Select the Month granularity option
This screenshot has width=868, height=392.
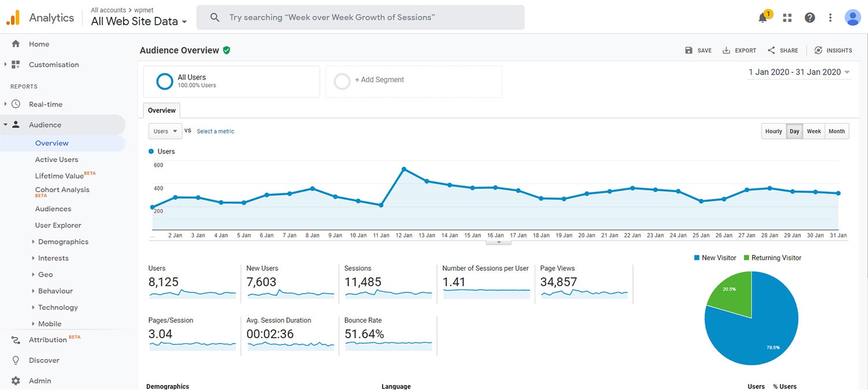coord(837,131)
